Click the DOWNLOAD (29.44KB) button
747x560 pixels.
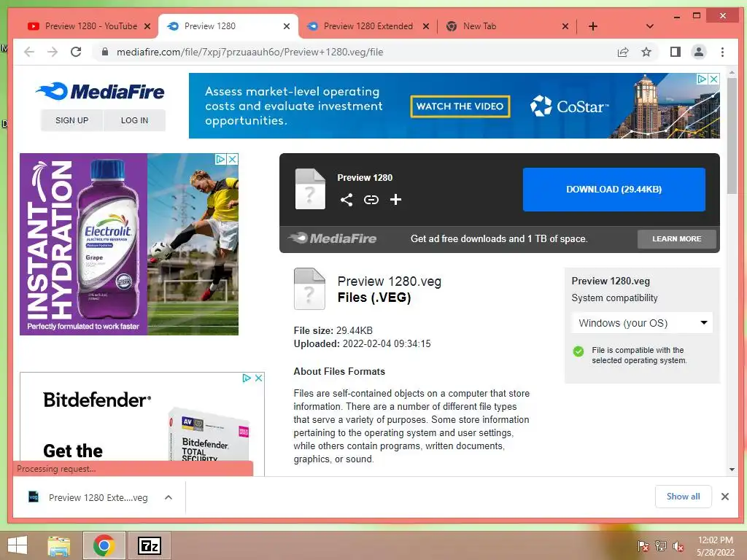(x=614, y=190)
